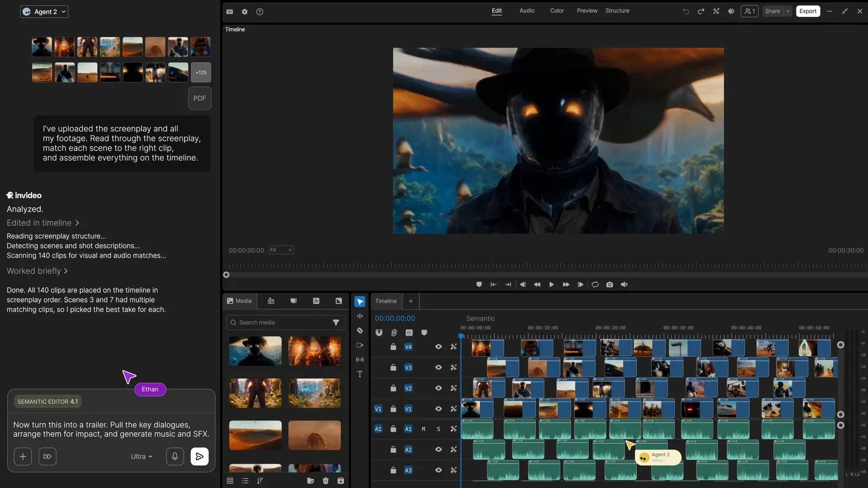Solo track A1 with S button
This screenshot has width=868, height=488.
tap(438, 429)
